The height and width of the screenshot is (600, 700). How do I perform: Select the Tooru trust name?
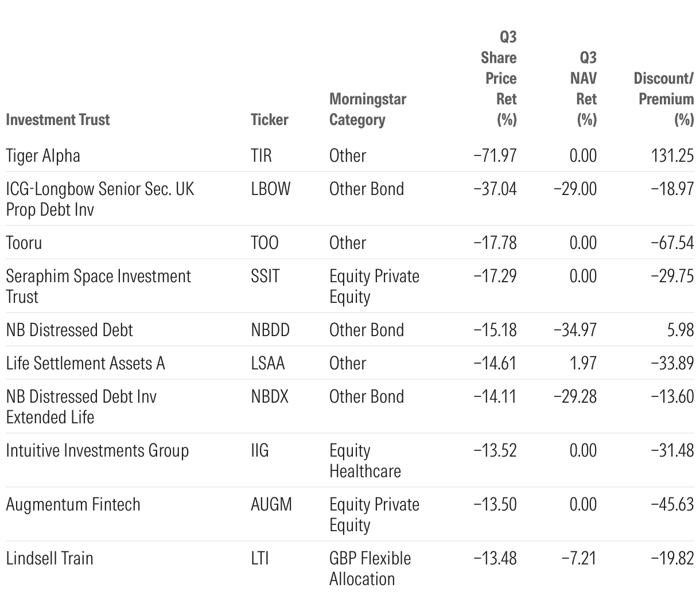tap(24, 243)
